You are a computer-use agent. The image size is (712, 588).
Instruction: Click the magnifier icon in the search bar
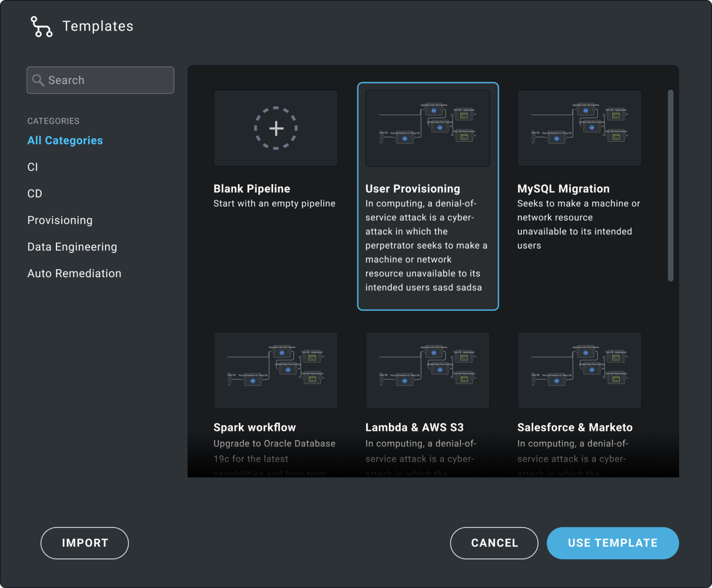click(x=38, y=80)
